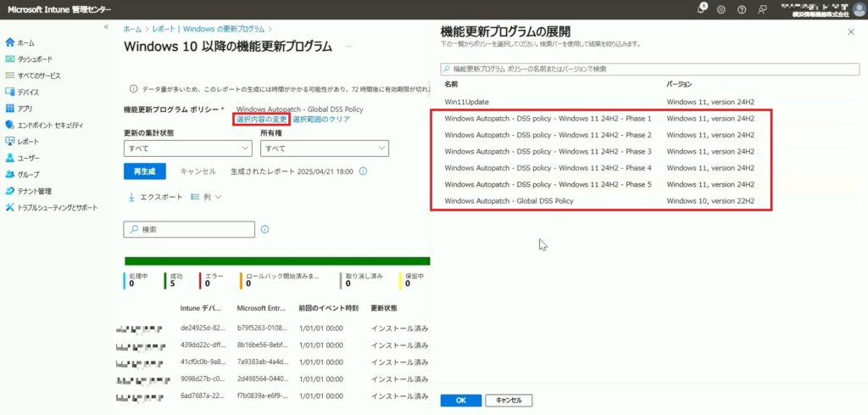Click info icon beside generated report time
The width and height of the screenshot is (868, 415).
[x=364, y=171]
